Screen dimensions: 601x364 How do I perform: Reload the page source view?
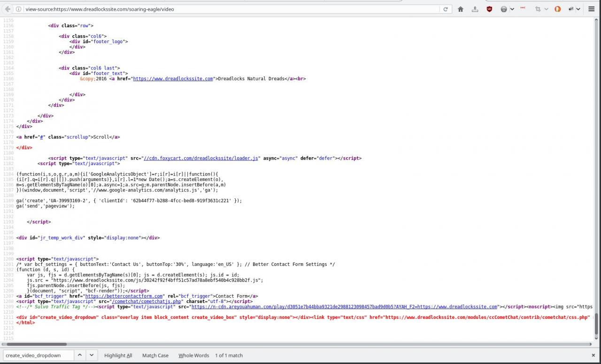(x=445, y=9)
